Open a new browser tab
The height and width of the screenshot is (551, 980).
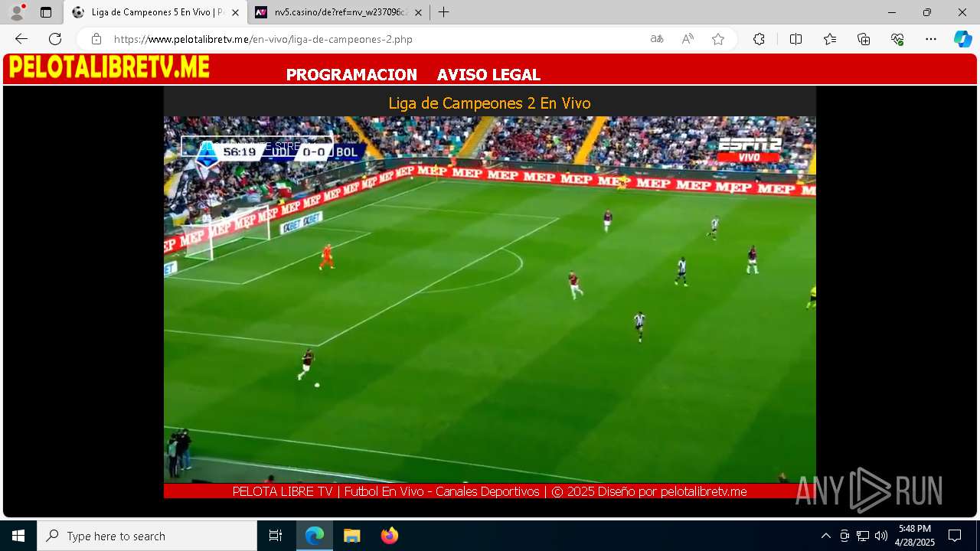pos(443,12)
